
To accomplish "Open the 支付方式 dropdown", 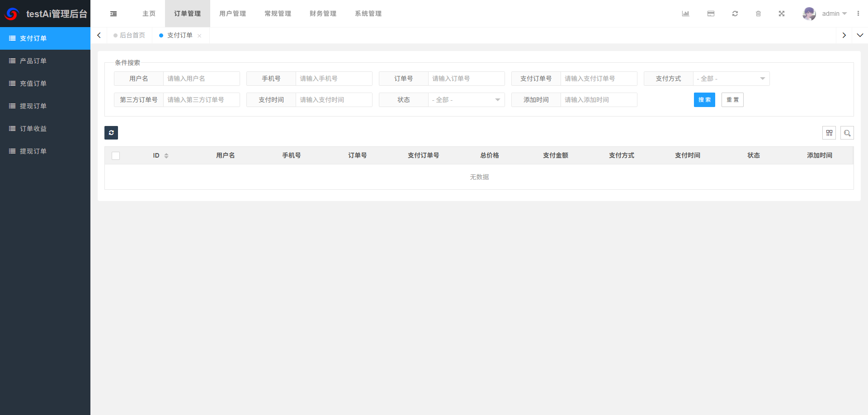I will [x=731, y=79].
